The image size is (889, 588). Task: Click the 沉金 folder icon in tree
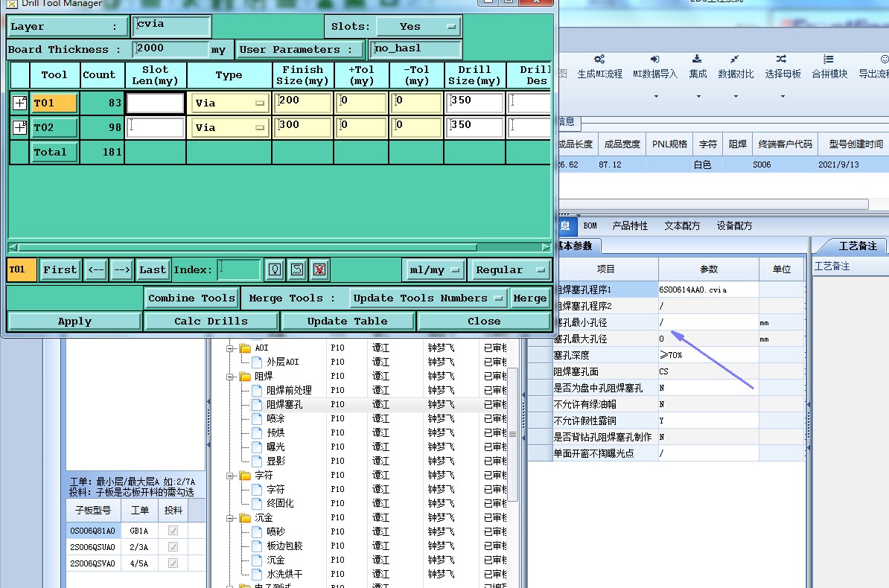pyautogui.click(x=245, y=518)
